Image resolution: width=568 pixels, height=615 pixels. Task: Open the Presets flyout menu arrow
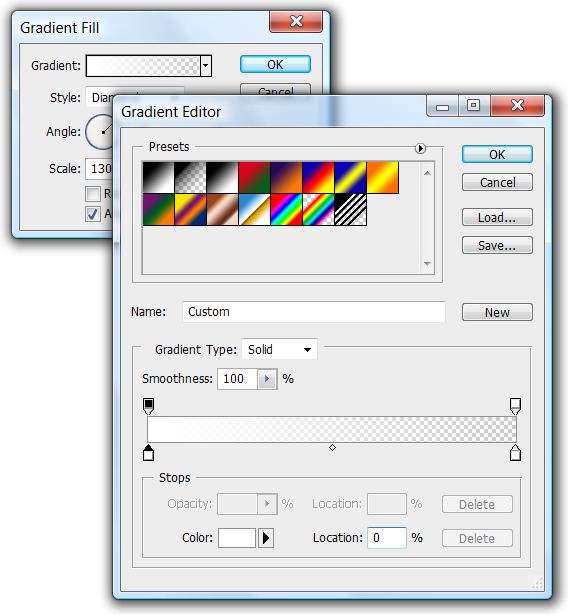click(x=420, y=148)
